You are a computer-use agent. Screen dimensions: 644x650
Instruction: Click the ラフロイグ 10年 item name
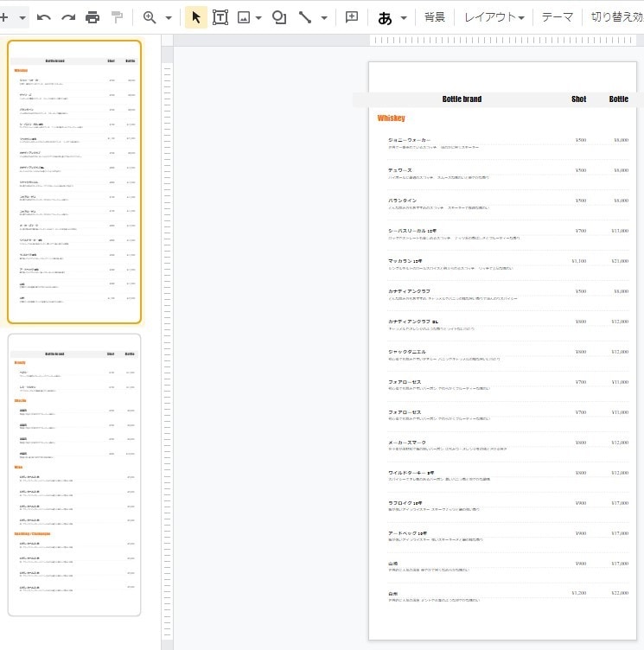pyautogui.click(x=405, y=503)
